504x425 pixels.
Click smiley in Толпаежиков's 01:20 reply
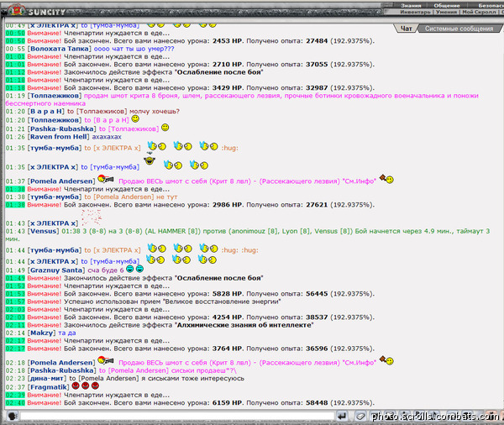[x=135, y=118]
